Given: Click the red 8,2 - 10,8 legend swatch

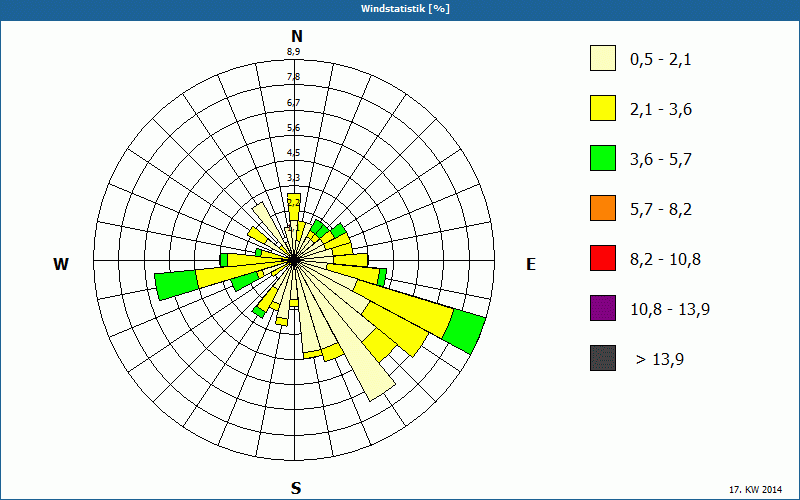Looking at the screenshot, I should click(603, 258).
